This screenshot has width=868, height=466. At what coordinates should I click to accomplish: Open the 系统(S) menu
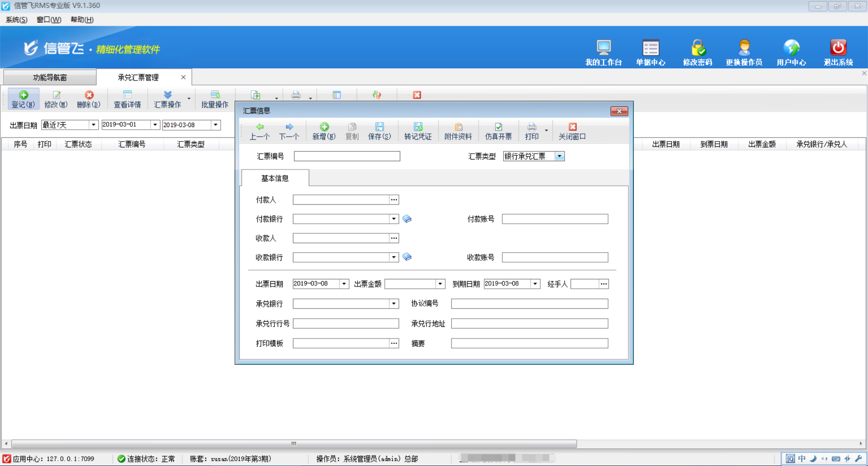tap(16, 19)
